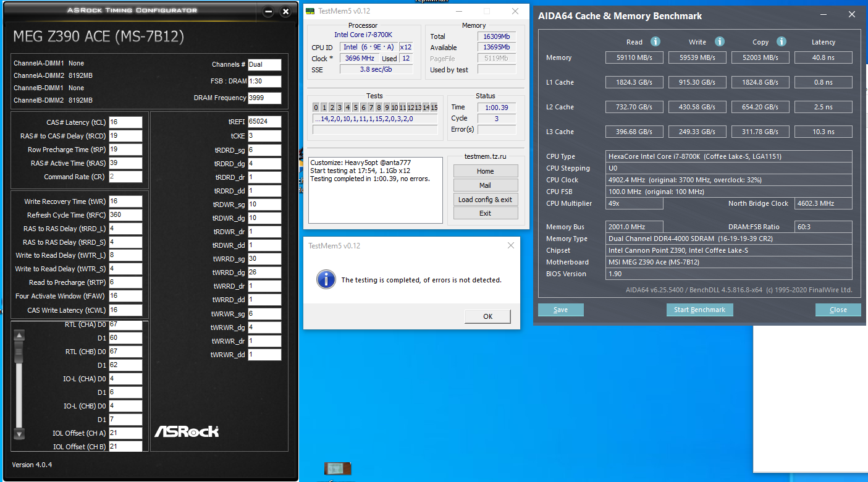Click the TestMem5 Total memory value 16309Mb

coord(497,36)
